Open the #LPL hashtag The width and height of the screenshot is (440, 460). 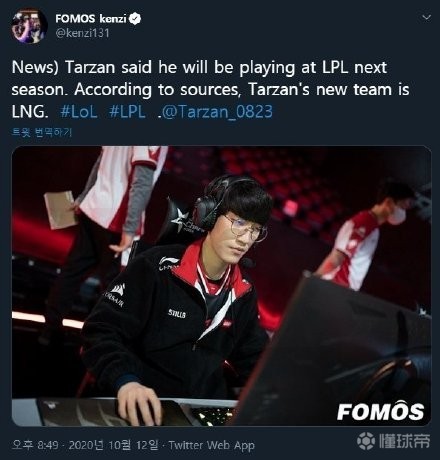coord(127,112)
